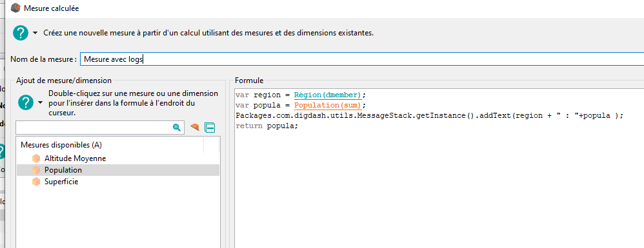
Task: Click the DigDash app icon in title bar
Action: (15, 7)
